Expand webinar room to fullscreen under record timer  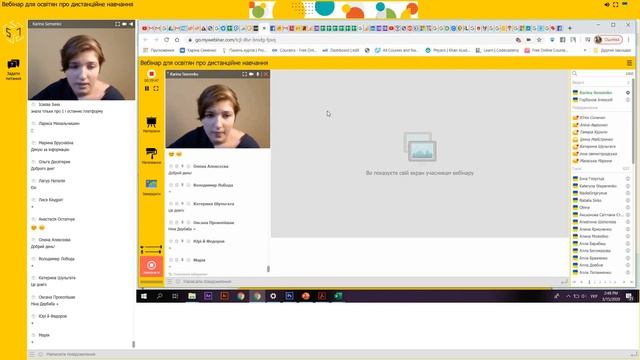[156, 89]
